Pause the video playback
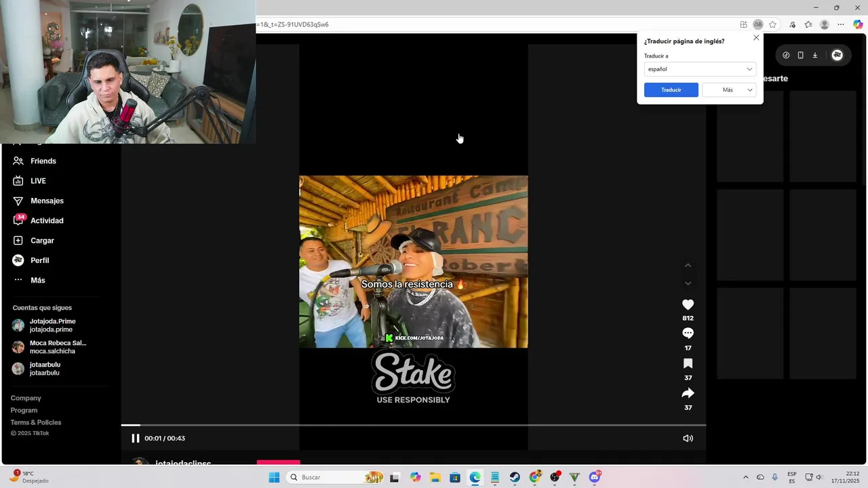Image resolution: width=868 pixels, height=488 pixels. (x=135, y=439)
